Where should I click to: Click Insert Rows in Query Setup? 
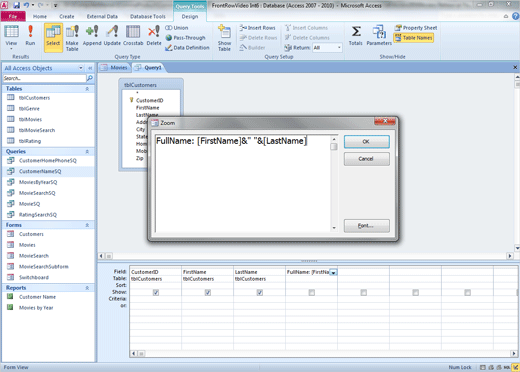pos(257,28)
